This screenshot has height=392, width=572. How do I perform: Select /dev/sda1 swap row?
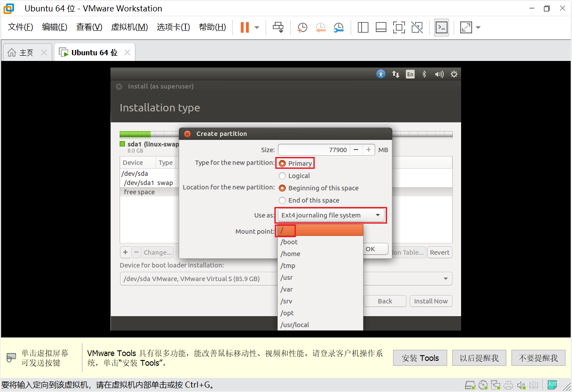(x=149, y=183)
